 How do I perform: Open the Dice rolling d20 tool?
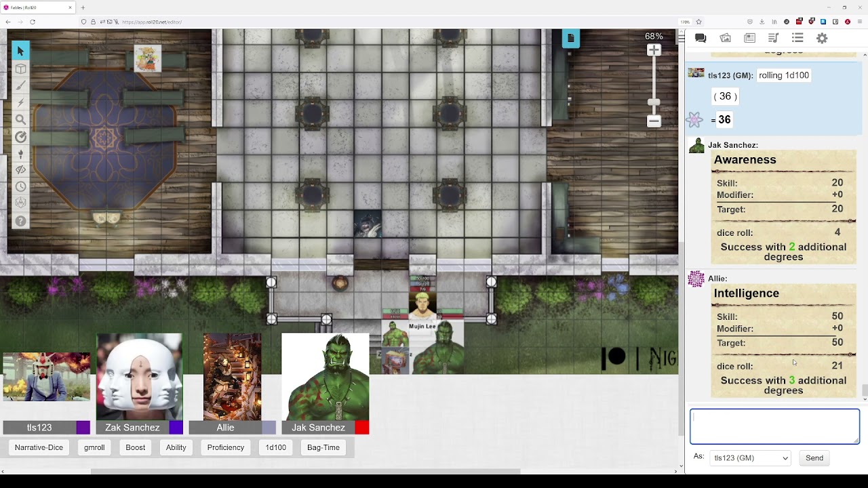click(x=20, y=203)
